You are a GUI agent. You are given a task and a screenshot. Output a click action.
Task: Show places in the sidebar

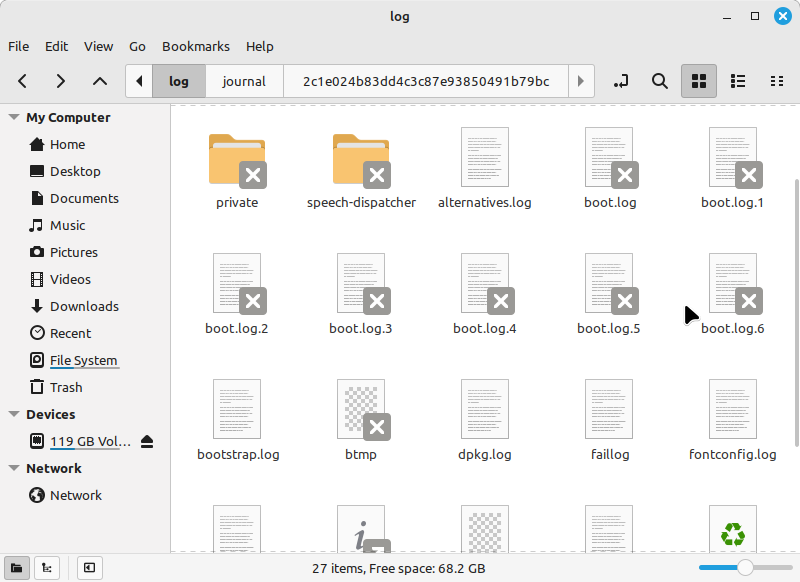pyautogui.click(x=17, y=568)
